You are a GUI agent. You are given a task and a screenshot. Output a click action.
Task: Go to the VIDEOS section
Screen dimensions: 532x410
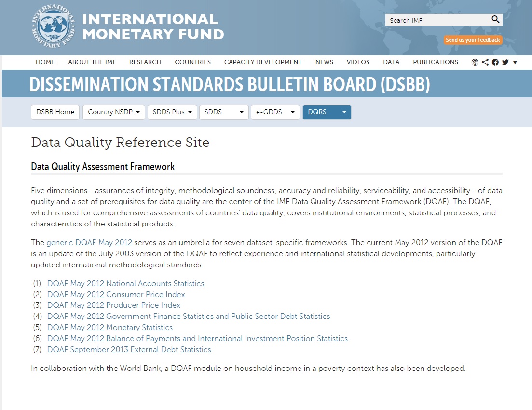(x=358, y=62)
